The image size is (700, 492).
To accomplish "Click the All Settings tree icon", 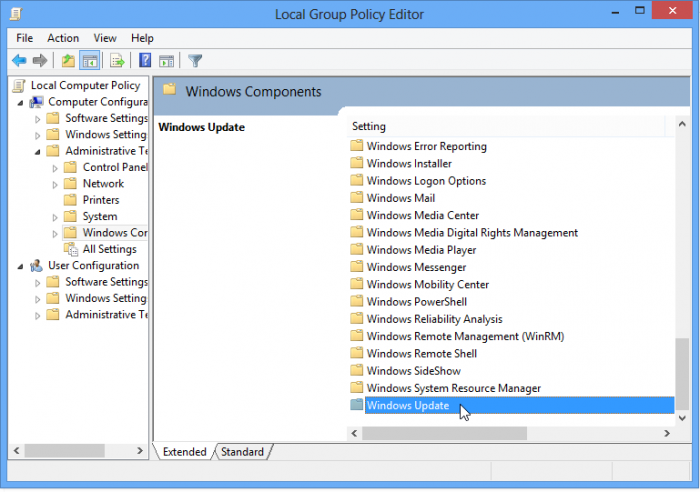I will point(71,249).
